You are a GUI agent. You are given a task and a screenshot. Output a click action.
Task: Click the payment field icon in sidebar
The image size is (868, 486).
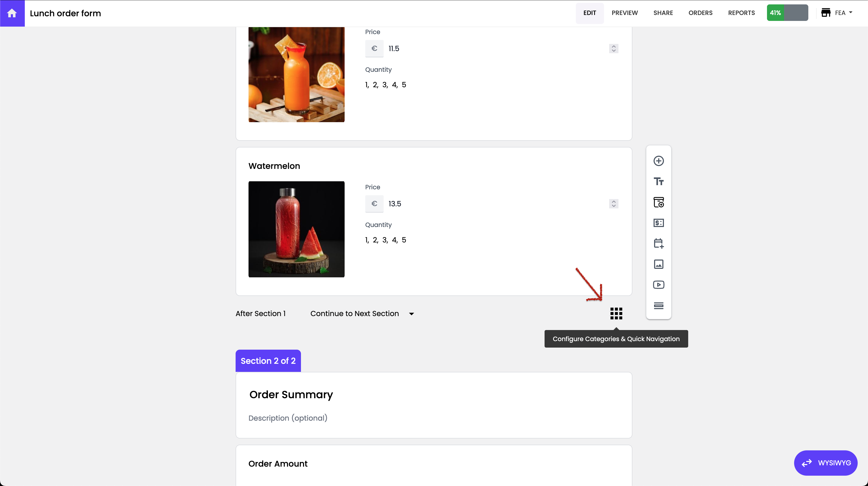pyautogui.click(x=658, y=223)
